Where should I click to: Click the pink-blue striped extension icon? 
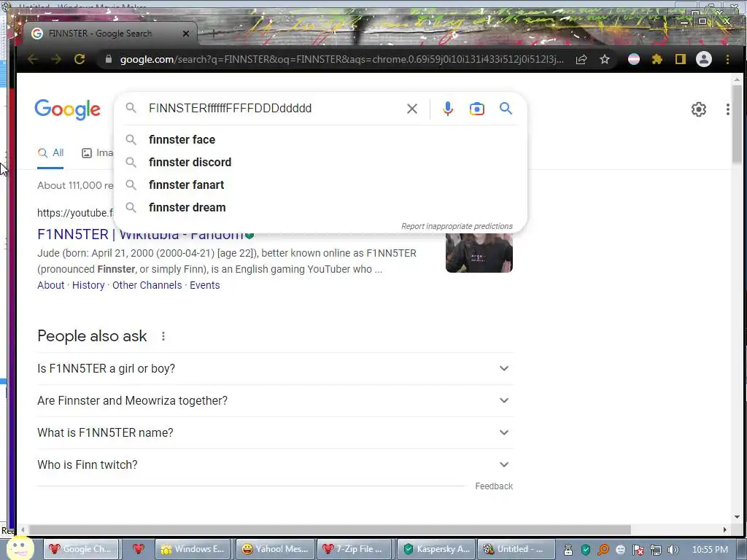click(x=634, y=59)
